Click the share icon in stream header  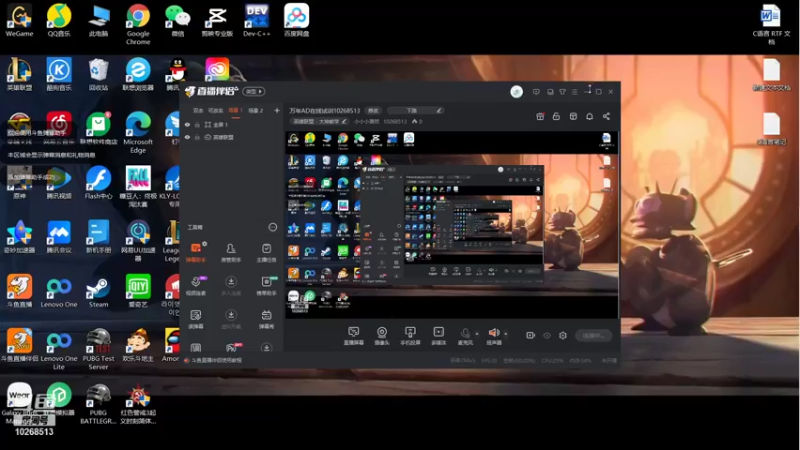[x=606, y=116]
